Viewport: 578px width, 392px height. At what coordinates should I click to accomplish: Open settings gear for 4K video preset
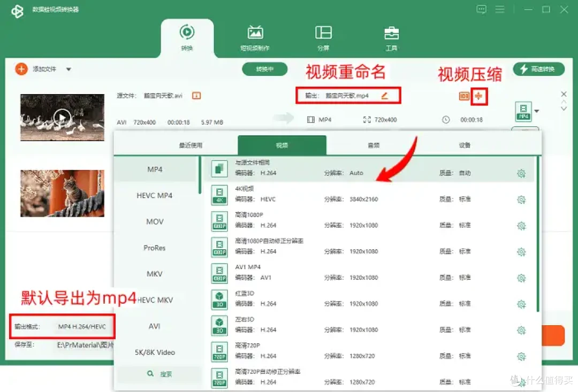click(521, 199)
